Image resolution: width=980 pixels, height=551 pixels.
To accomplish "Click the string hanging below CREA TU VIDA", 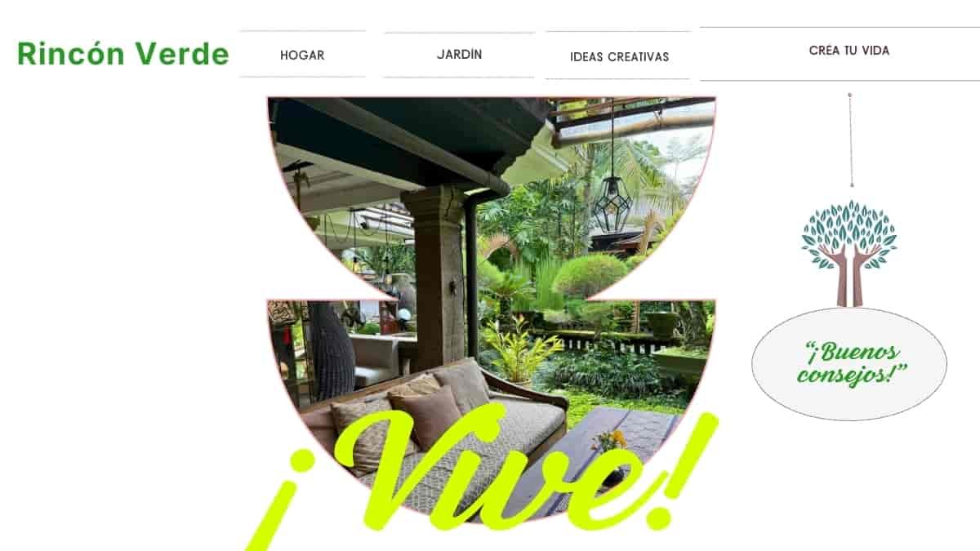I will pos(850,140).
